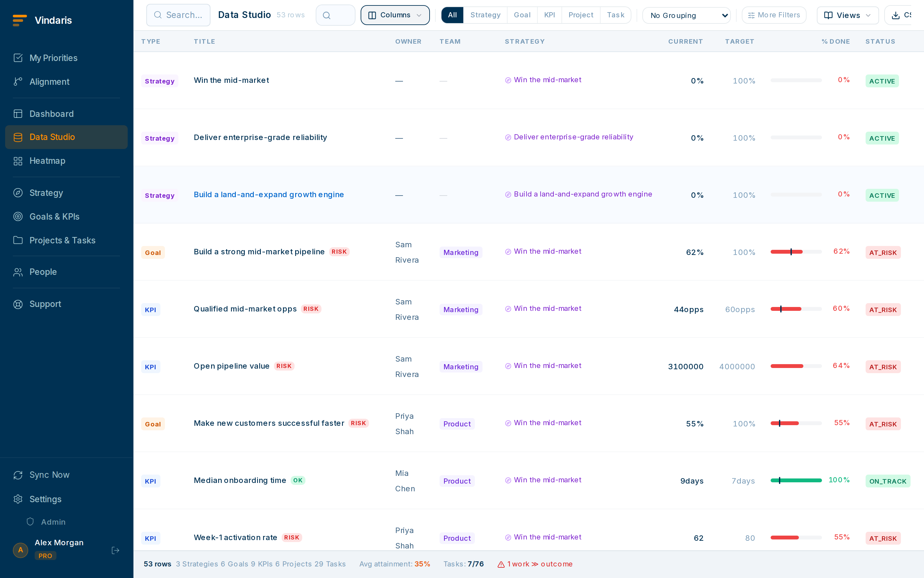Viewport: 924px width, 578px height.
Task: Click the ON_TRACK status badge
Action: [x=888, y=481]
